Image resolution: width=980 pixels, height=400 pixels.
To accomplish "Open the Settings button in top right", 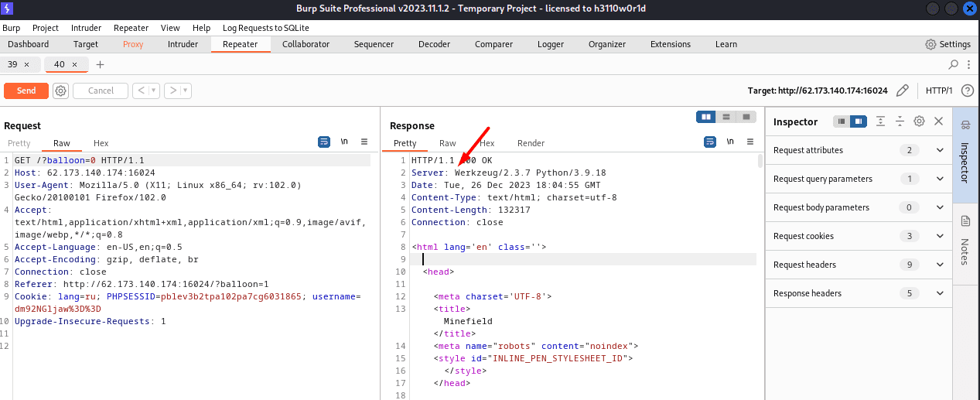I will click(948, 44).
